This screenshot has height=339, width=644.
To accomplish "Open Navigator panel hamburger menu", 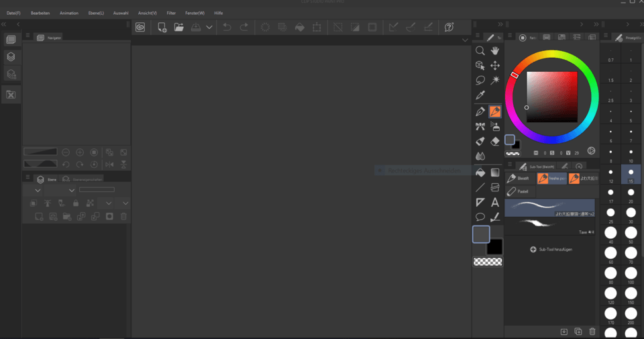I will [x=28, y=36].
